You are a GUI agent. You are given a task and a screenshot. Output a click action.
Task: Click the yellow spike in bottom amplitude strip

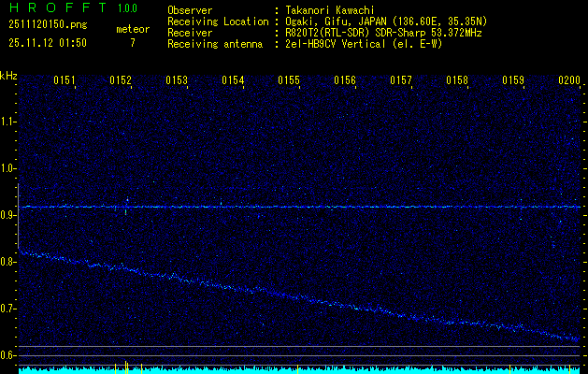126,367
